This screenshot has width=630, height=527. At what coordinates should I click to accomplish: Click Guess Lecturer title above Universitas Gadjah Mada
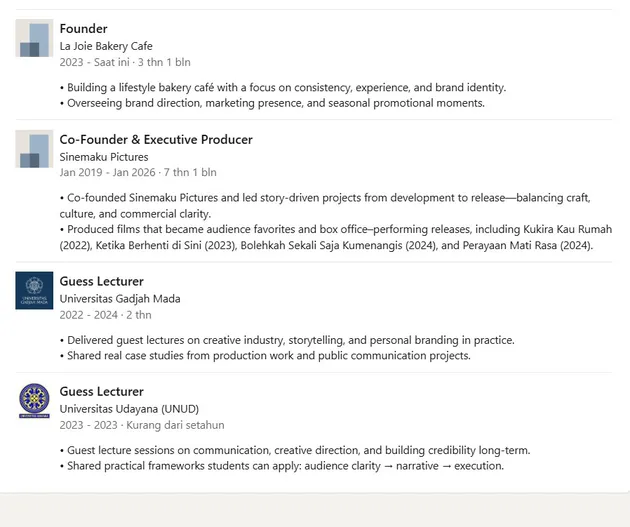(101, 282)
